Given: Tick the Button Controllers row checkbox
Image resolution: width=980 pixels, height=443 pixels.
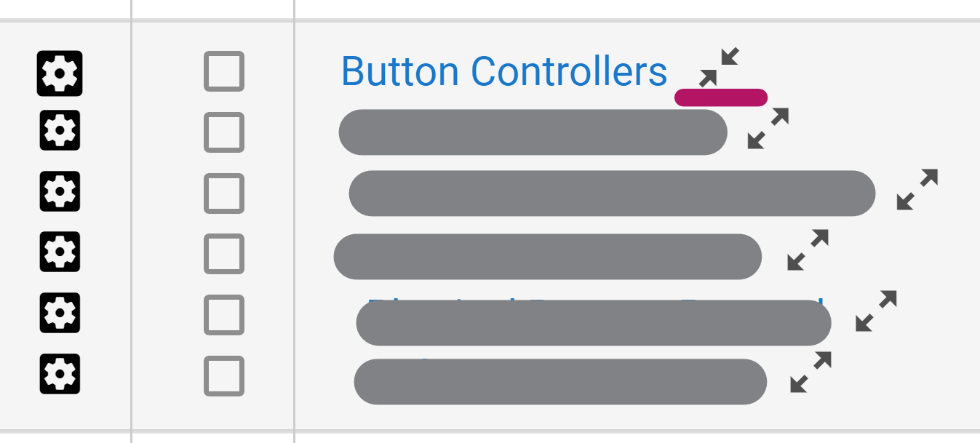Looking at the screenshot, I should click(224, 71).
